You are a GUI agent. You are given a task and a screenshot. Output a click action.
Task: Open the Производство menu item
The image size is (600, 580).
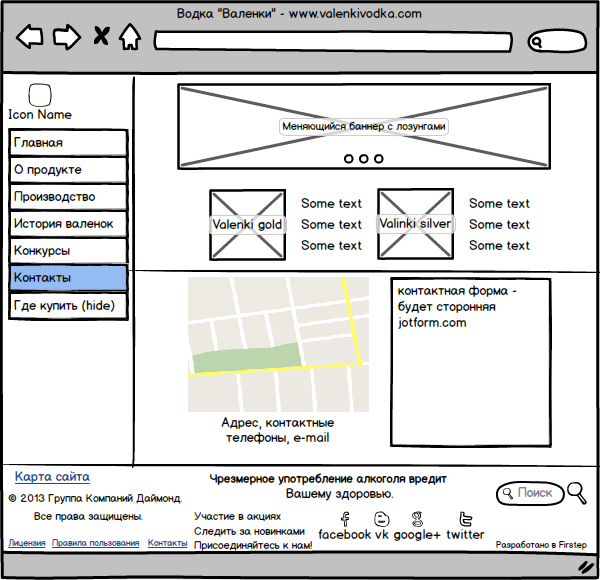tap(68, 197)
